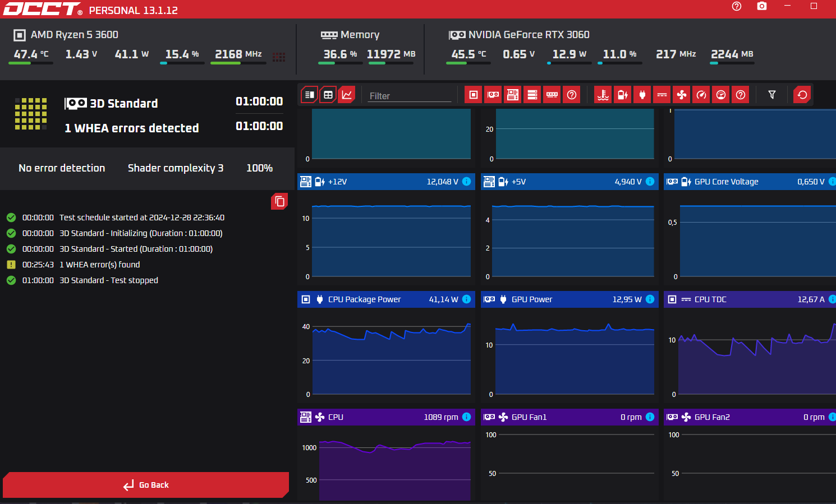Click the GPU VRAM 2244 MB reading

pyautogui.click(x=732, y=54)
